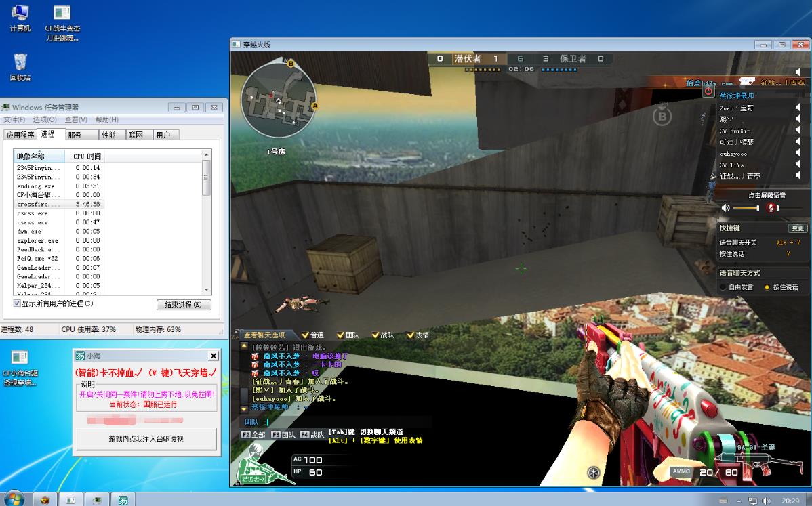Click the 变更 hotkey button
Image resolution: width=812 pixels, height=506 pixels.
click(798, 228)
